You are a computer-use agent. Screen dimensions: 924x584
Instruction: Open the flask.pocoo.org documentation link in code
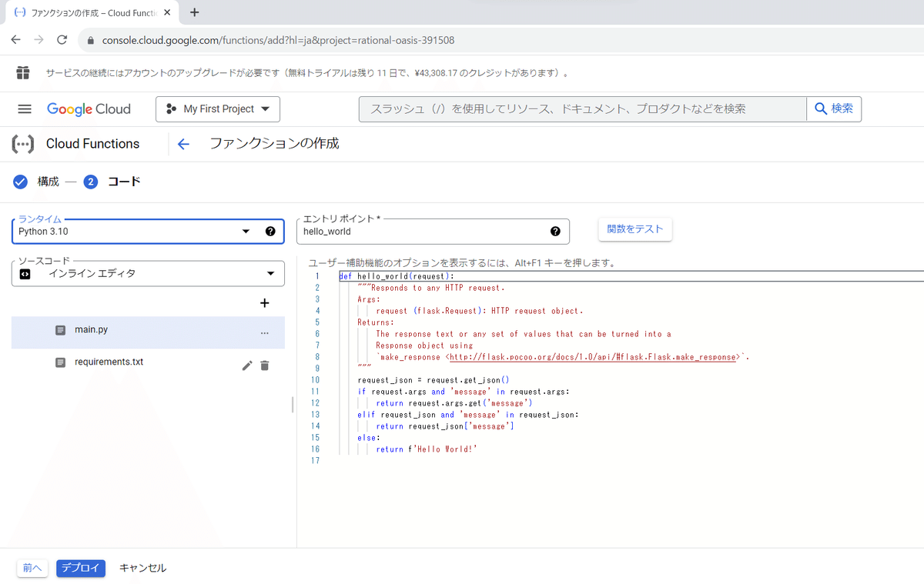pos(592,357)
